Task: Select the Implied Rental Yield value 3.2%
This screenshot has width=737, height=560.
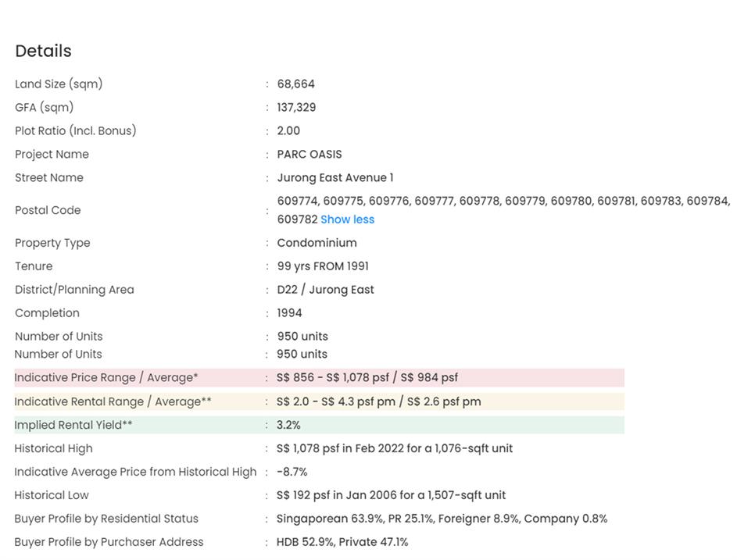Action: click(x=288, y=426)
